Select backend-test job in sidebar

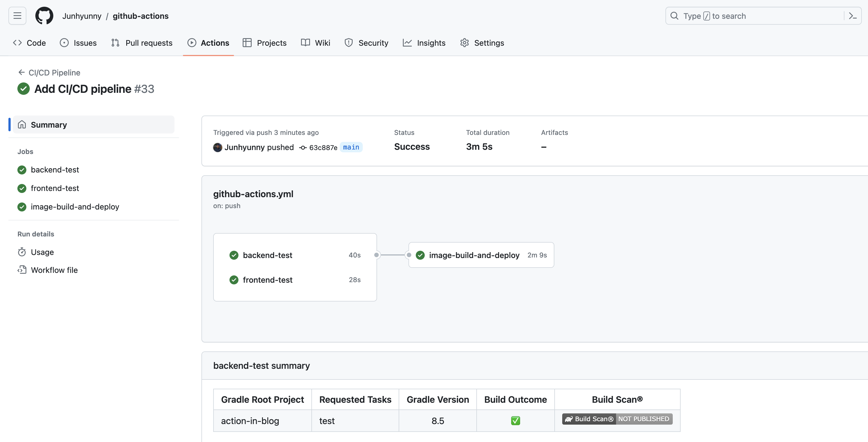55,170
